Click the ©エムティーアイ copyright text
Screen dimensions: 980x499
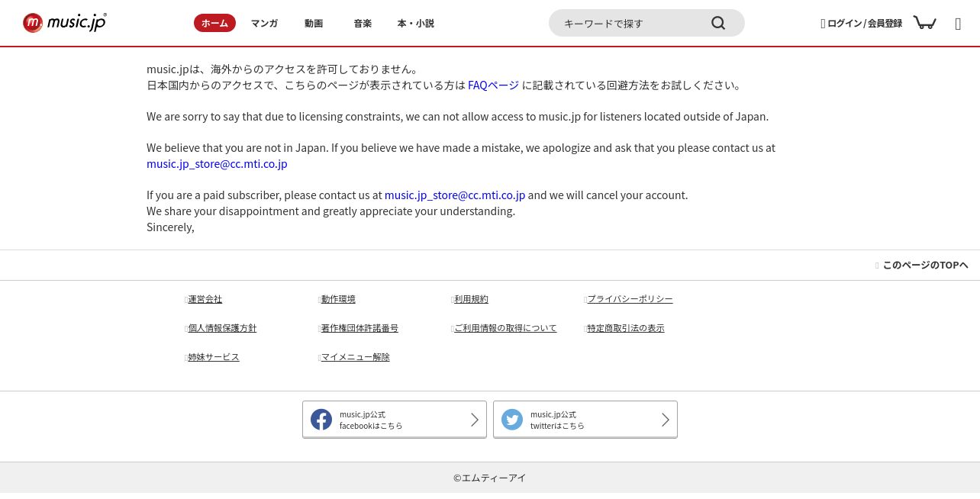tap(490, 478)
